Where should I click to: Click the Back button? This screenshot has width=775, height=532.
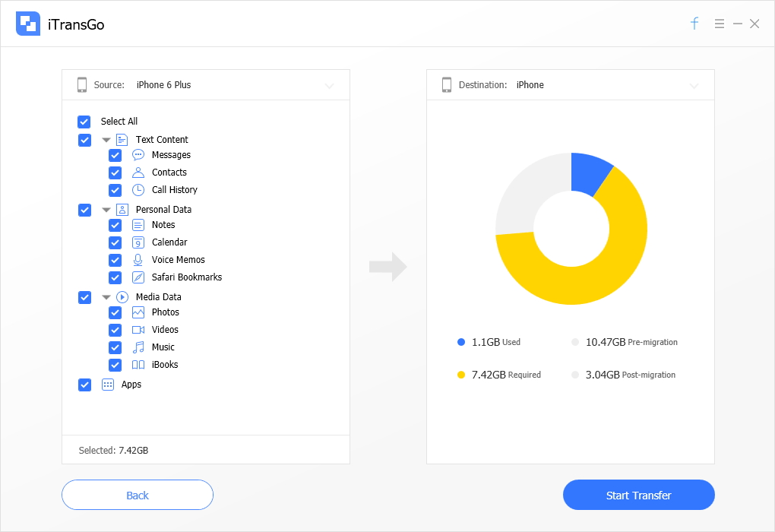pyautogui.click(x=137, y=495)
